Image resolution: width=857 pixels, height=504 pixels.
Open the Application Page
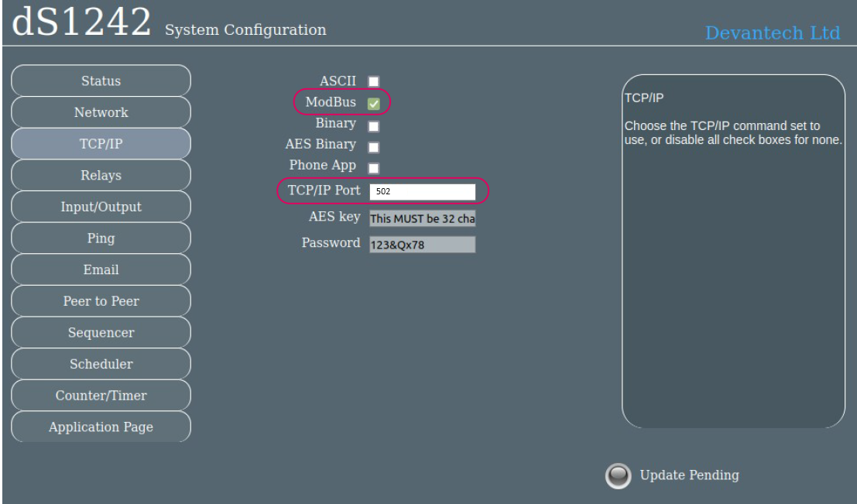point(101,427)
